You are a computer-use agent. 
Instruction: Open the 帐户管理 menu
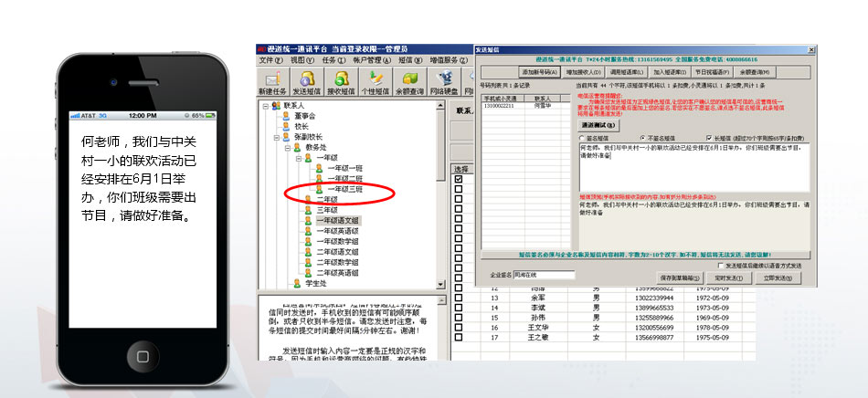tap(376, 59)
